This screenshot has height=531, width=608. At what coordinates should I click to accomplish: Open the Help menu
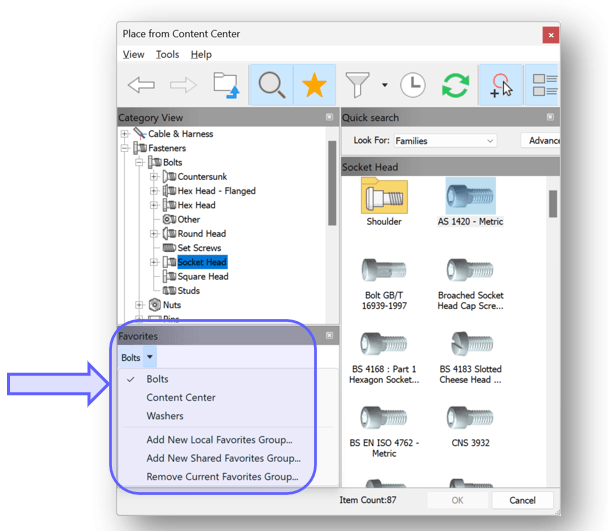coord(201,54)
